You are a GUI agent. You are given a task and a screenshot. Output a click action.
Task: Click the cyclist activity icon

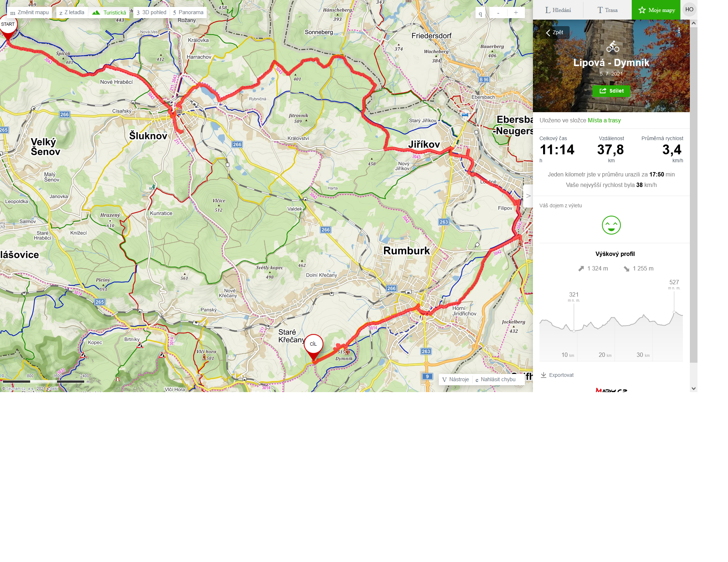coord(612,46)
